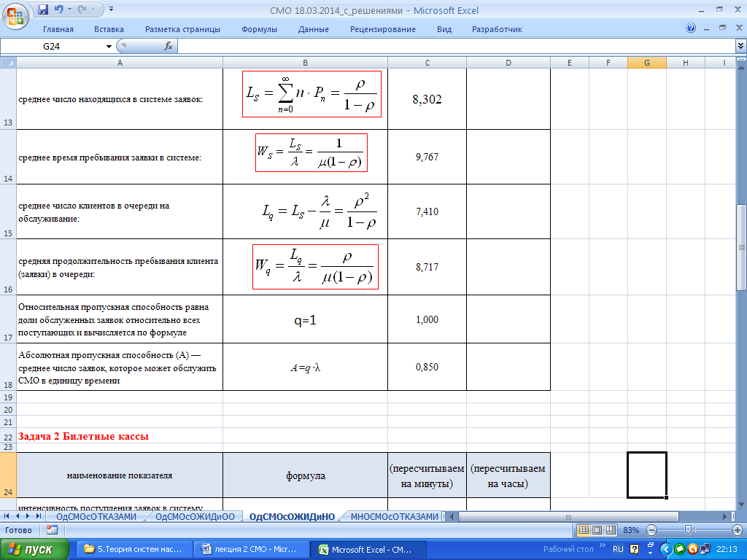
Task: Save the workbook using the floppy disk icon
Action: pyautogui.click(x=43, y=9)
